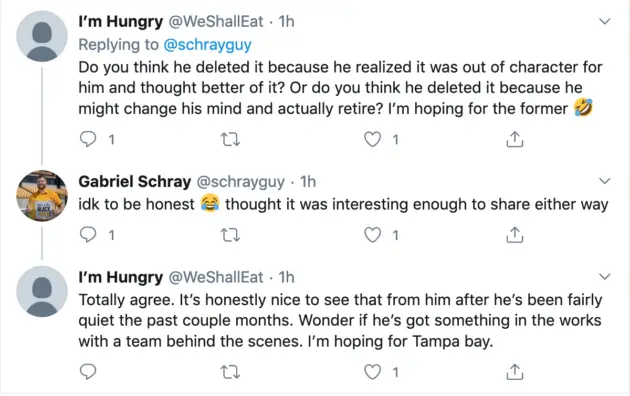Open Gabriel Schray profile name
Screen dimensions: 630x396
135,182
